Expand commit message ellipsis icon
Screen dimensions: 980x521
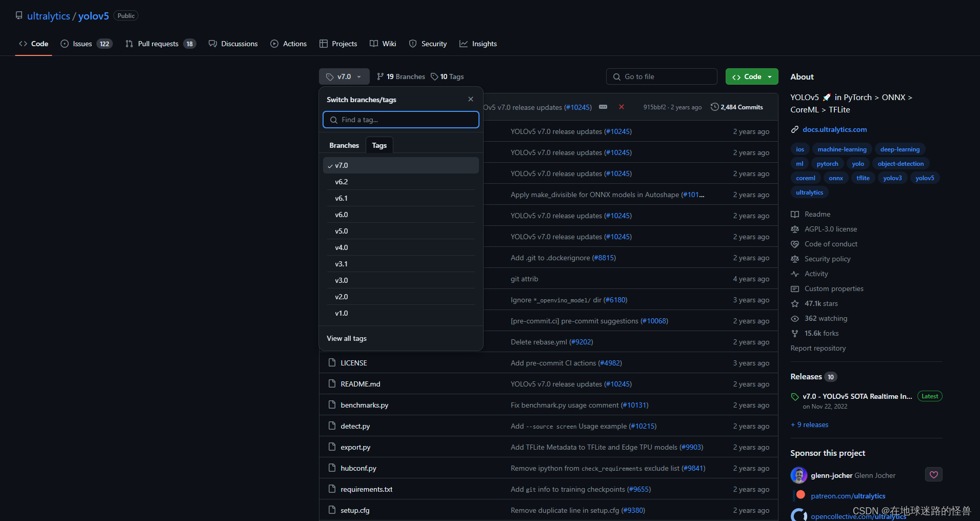[x=603, y=107]
